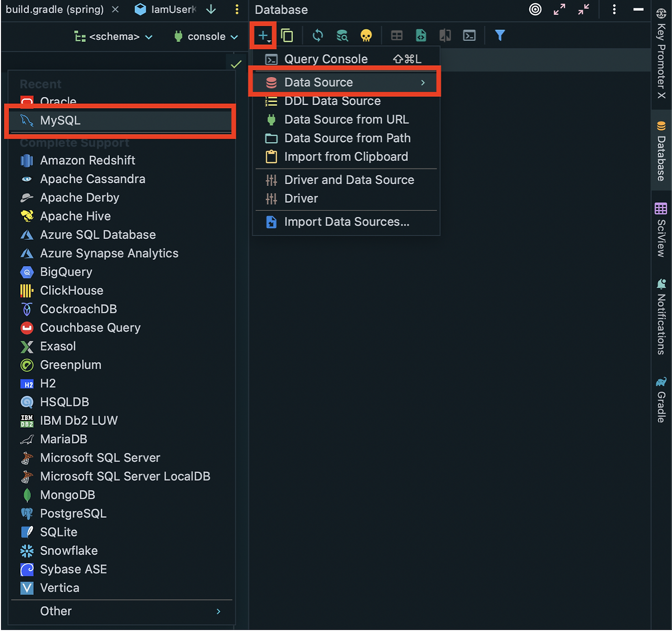The height and width of the screenshot is (631, 672).
Task: Choose PostgreSQL data source
Action: tap(122, 513)
